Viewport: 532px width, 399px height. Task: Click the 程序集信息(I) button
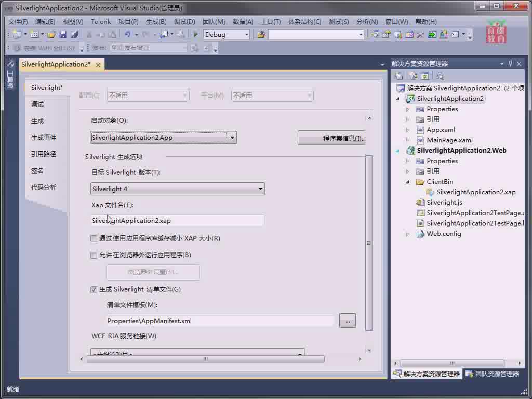click(x=331, y=138)
